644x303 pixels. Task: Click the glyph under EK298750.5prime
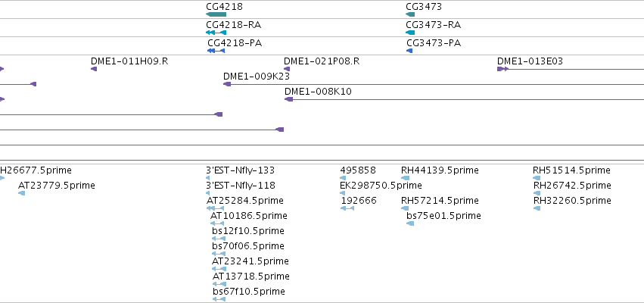pos(343,193)
